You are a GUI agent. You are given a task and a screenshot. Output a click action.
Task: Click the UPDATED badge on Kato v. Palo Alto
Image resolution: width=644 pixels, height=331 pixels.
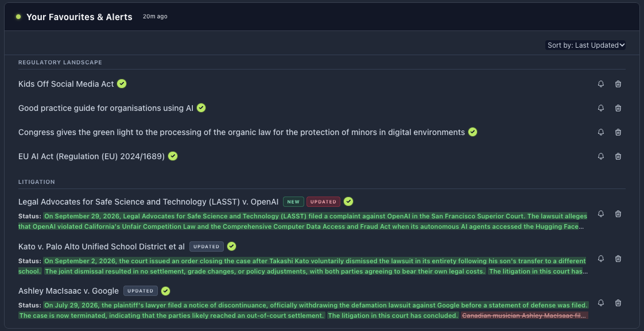coord(207,247)
